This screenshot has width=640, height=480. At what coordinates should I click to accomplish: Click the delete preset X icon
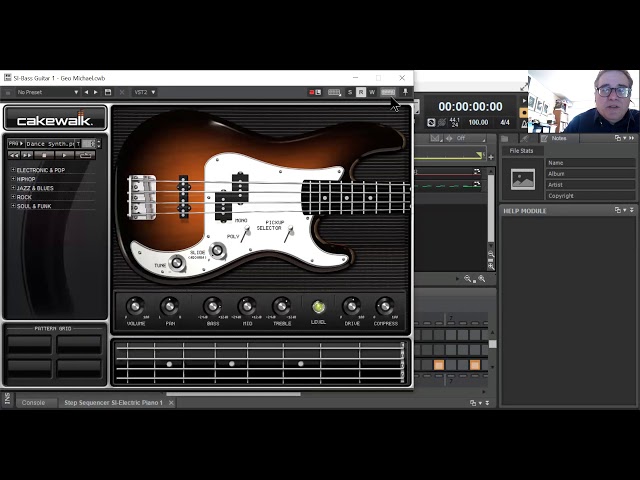(x=122, y=92)
